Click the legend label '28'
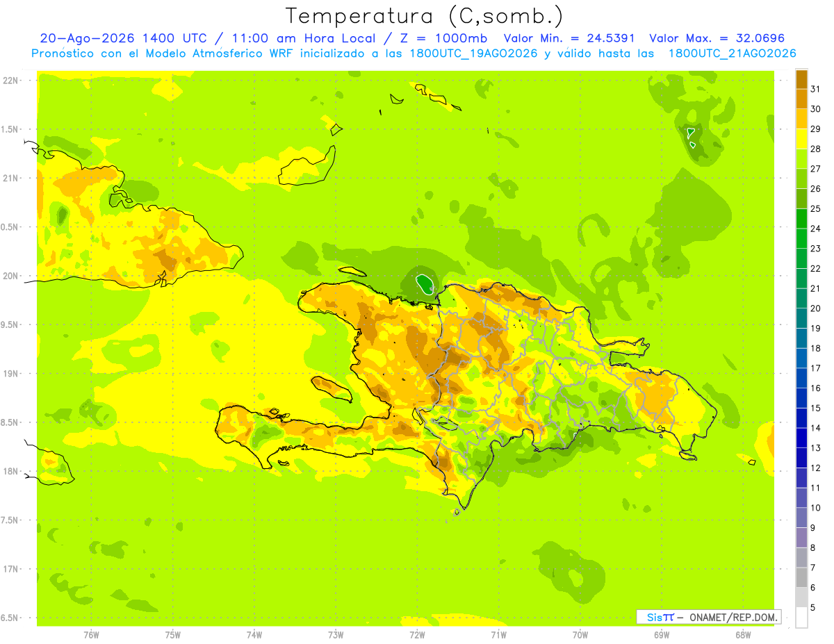Image resolution: width=834 pixels, height=644 pixels. click(815, 149)
